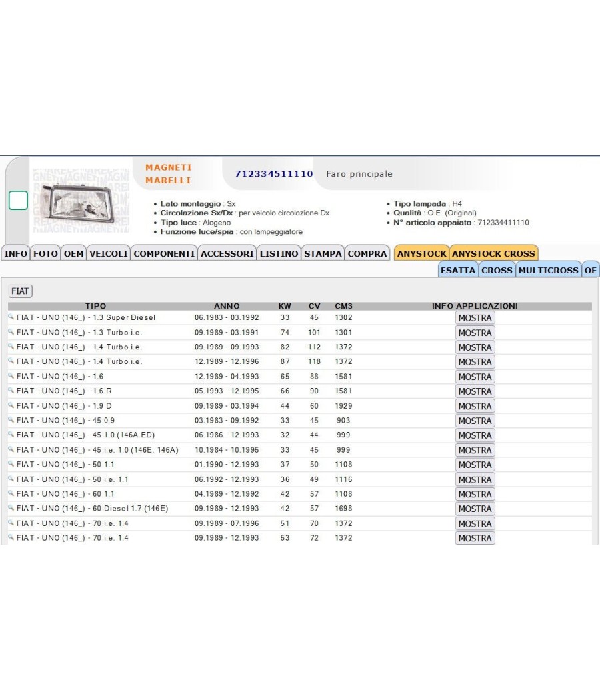Click MOSTRA for 1.3 Turbo i.e.
Viewport: 600px width, 700px height.
[475, 333]
